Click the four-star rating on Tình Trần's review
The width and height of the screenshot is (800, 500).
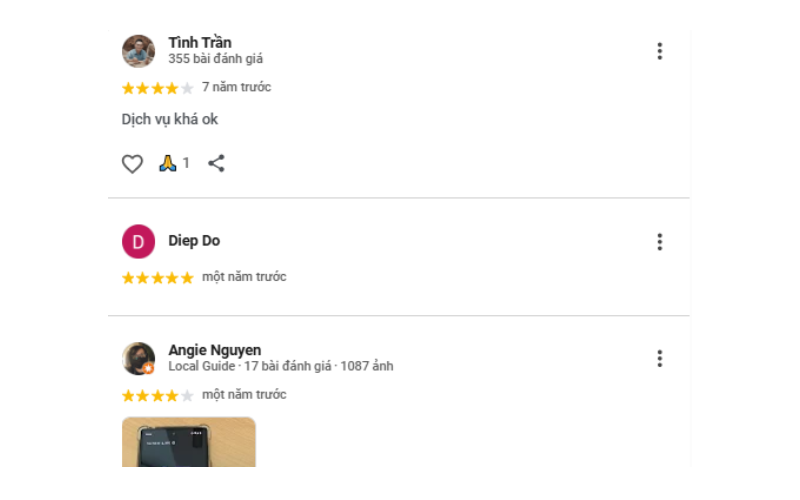tap(158, 88)
